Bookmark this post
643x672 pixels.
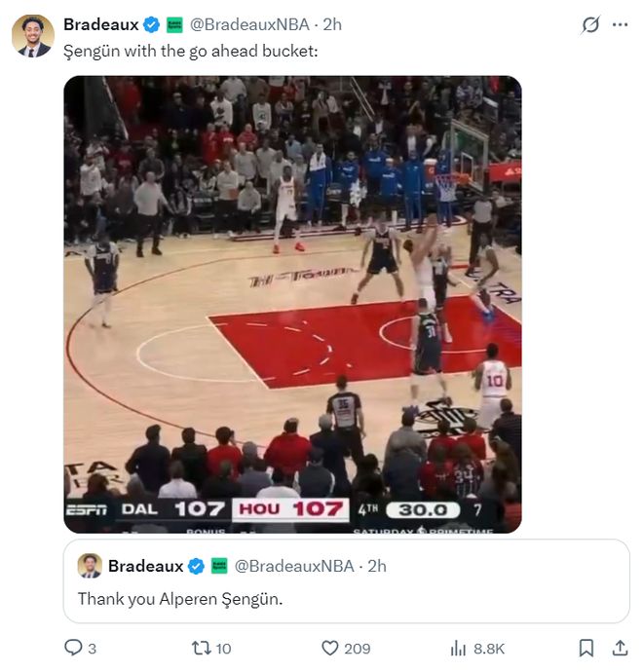(x=586, y=648)
